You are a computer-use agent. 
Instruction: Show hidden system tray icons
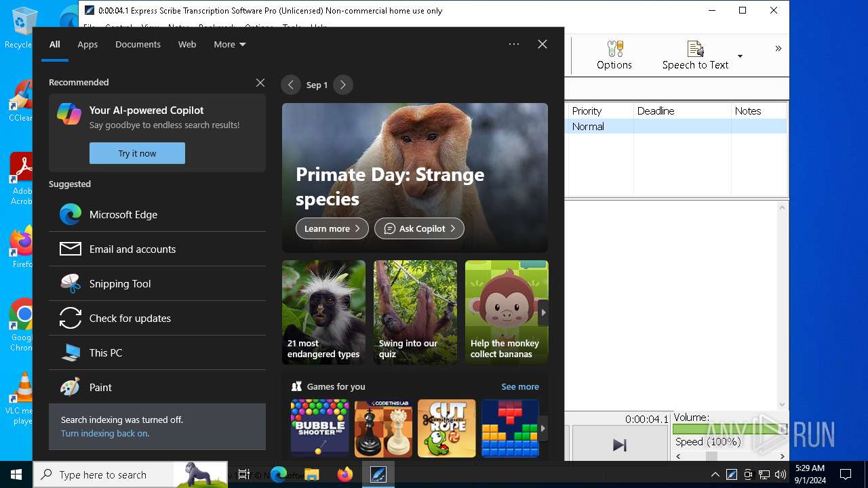pos(715,474)
